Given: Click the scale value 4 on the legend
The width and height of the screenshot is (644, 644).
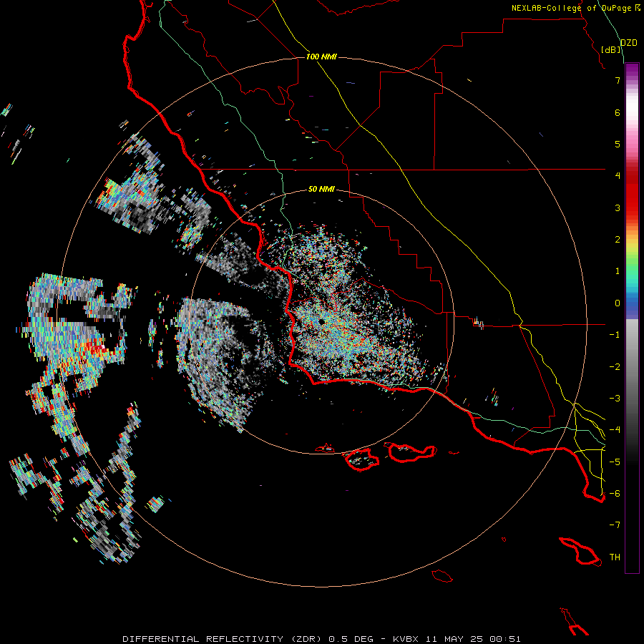Looking at the screenshot, I should [618, 176].
